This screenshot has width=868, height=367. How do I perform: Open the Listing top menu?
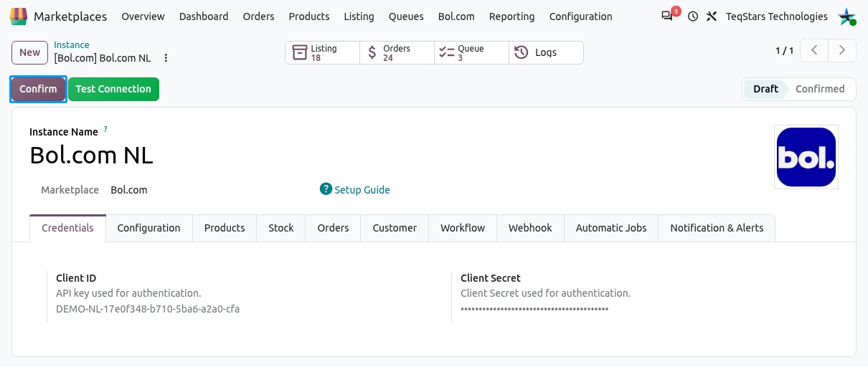click(x=359, y=16)
